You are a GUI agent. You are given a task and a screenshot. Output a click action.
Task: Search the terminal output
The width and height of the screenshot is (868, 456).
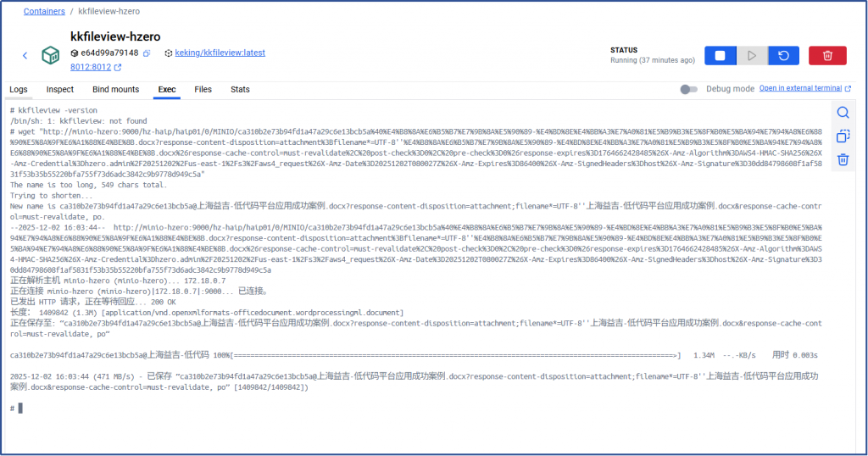(843, 113)
